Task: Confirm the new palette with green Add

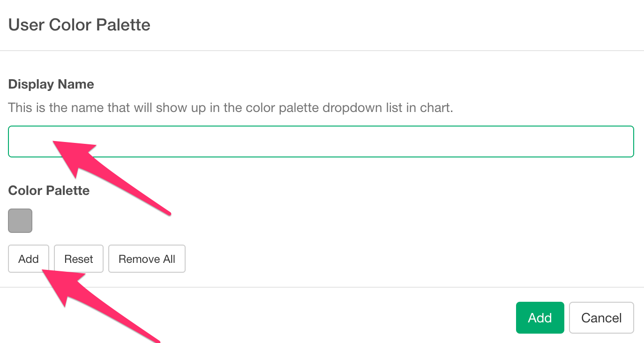Action: [539, 318]
